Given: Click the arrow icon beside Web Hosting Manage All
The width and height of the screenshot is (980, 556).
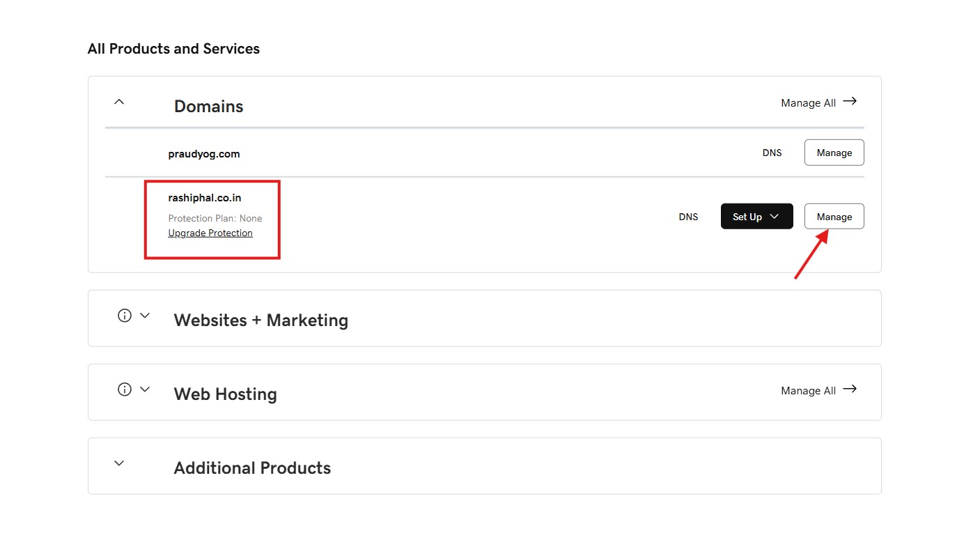Looking at the screenshot, I should click(x=850, y=389).
